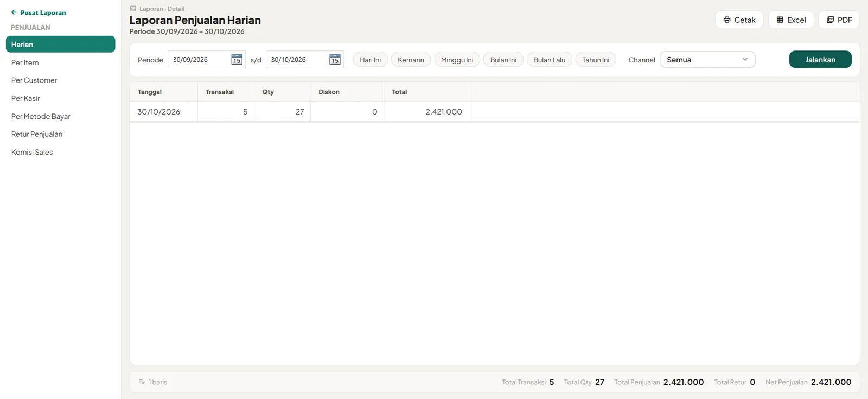868x399 pixels.
Task: Click the spreadsheet icon on Excel
Action: coord(780,20)
